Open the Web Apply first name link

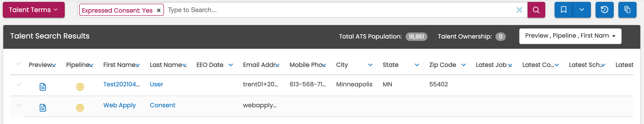(119, 105)
